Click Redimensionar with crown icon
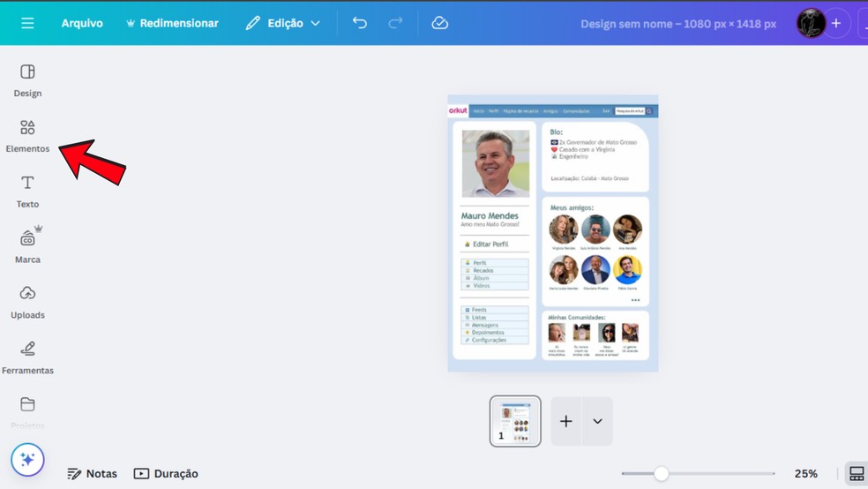 [172, 23]
